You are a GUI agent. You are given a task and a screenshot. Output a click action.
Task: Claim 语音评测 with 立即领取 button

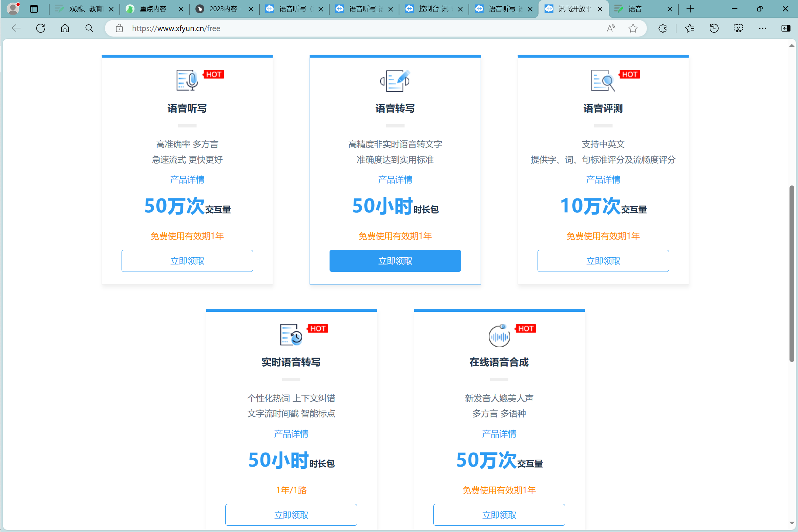(603, 261)
